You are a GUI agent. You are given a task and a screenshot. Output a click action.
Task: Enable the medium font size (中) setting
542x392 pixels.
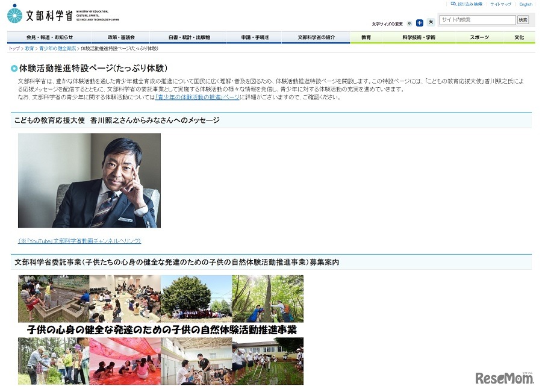pyautogui.click(x=420, y=22)
